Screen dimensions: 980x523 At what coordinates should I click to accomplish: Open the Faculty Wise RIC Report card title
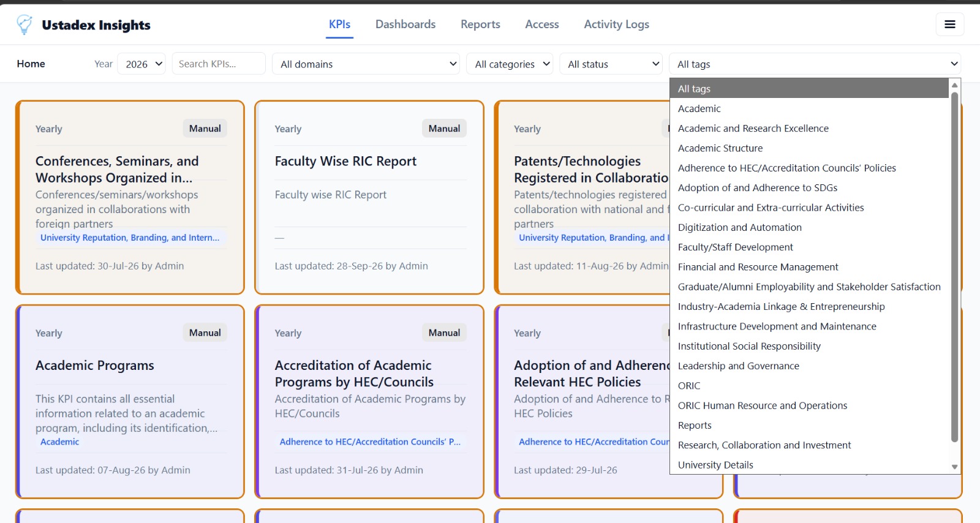click(x=345, y=161)
